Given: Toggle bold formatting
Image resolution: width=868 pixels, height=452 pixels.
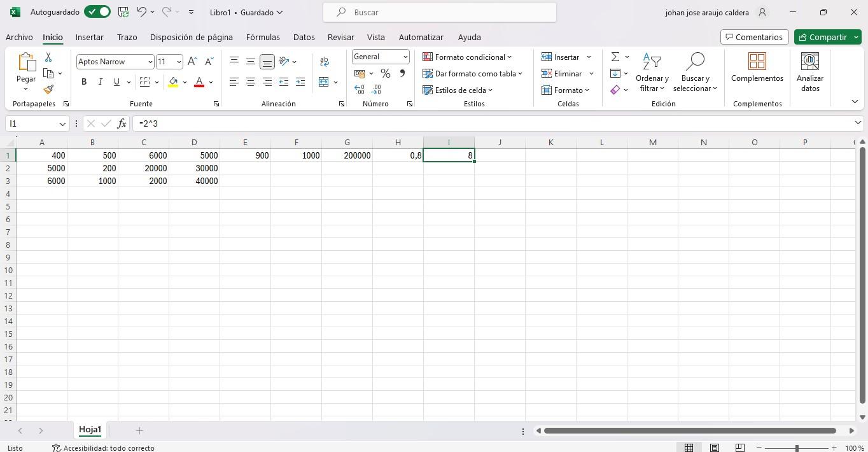Looking at the screenshot, I should [84, 82].
